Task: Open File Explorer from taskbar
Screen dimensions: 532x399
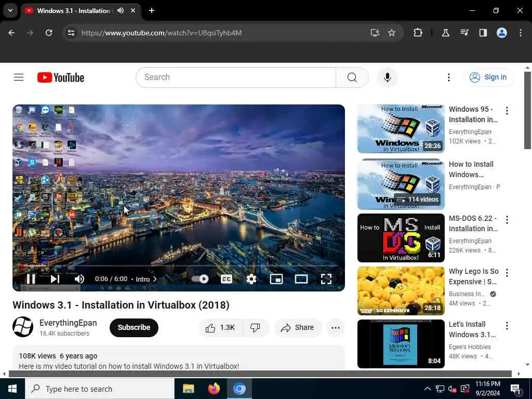Action: pos(188,389)
